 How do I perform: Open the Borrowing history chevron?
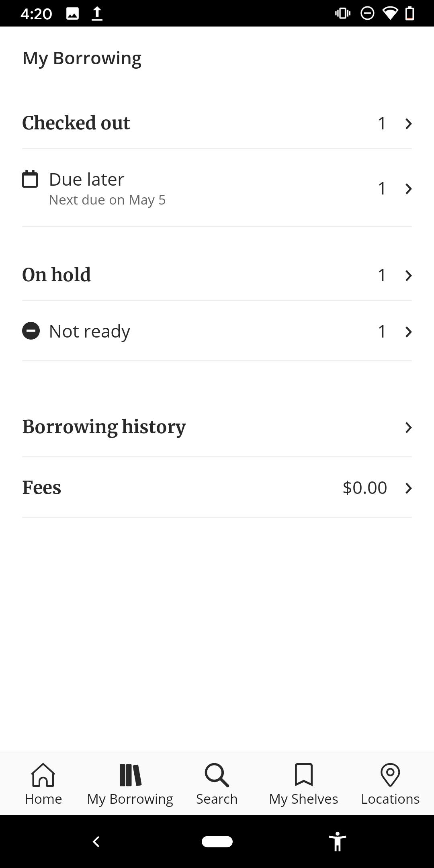(408, 427)
